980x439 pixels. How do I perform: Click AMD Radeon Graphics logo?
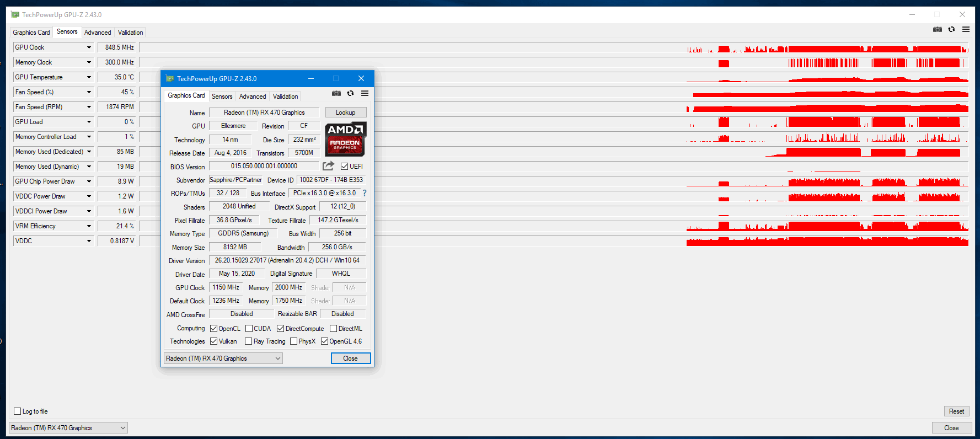pos(345,139)
